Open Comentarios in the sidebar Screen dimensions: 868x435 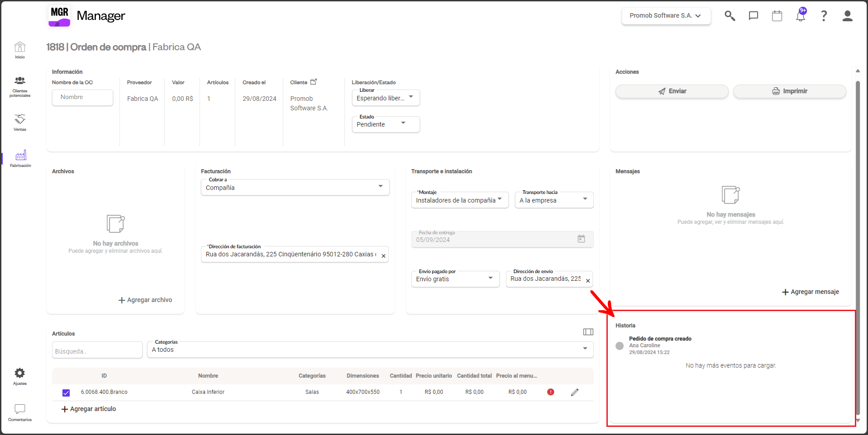(x=20, y=413)
